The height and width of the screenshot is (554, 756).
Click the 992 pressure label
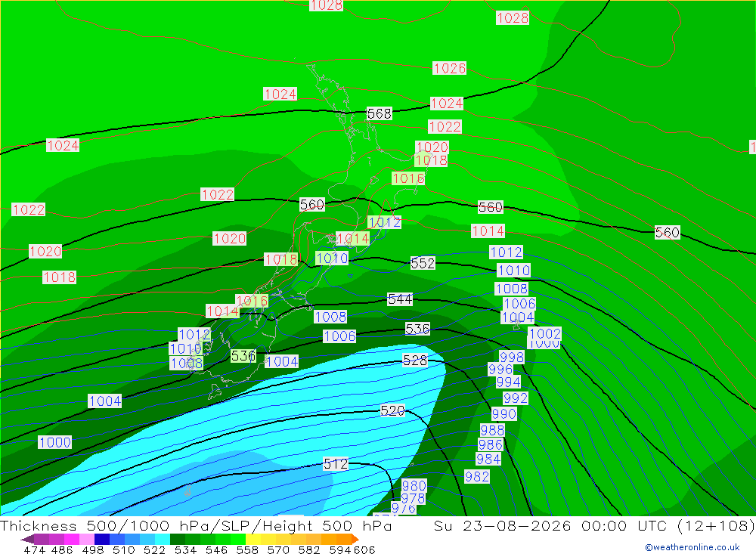[516, 398]
